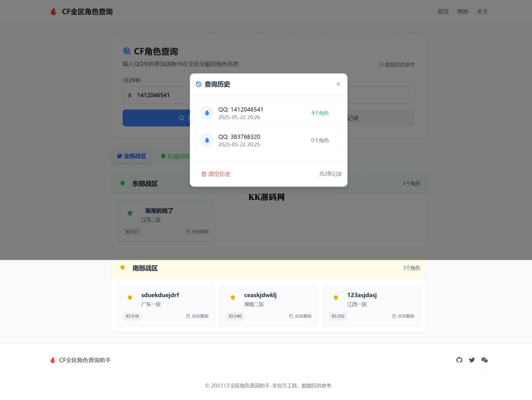
Task: Click the green pin icon in 东部战区 header
Action: (123, 183)
